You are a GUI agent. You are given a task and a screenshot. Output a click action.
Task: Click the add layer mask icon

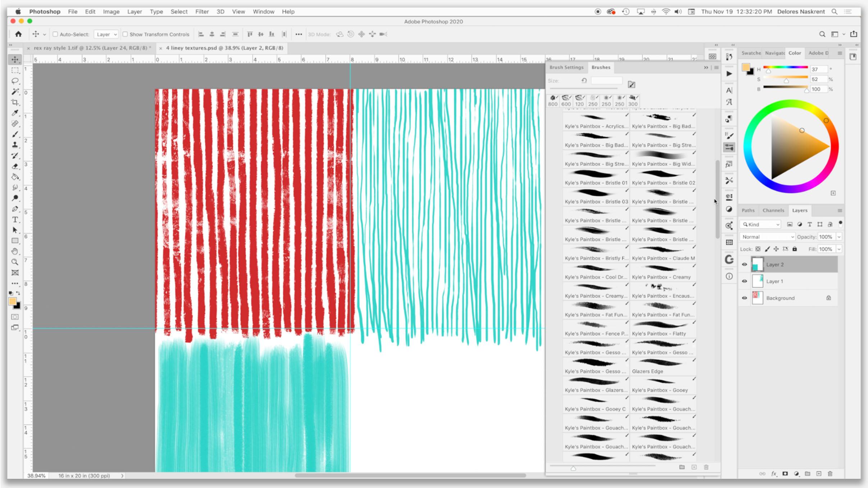tap(785, 474)
